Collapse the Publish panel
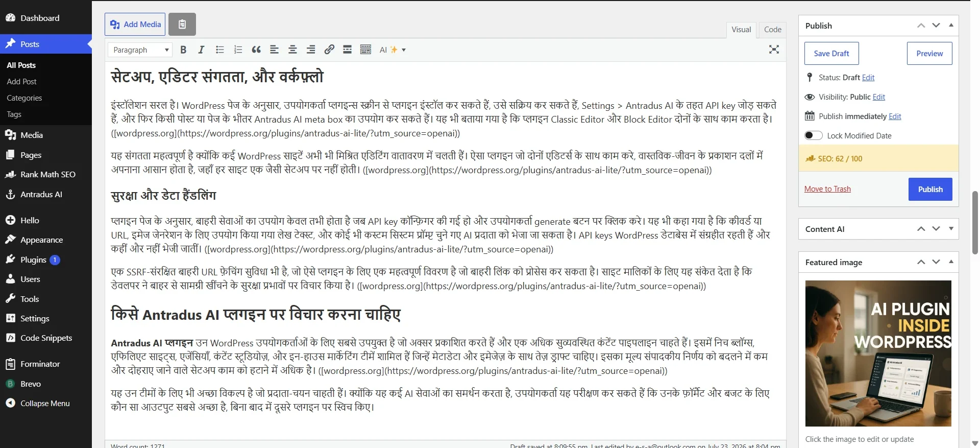 [951, 26]
